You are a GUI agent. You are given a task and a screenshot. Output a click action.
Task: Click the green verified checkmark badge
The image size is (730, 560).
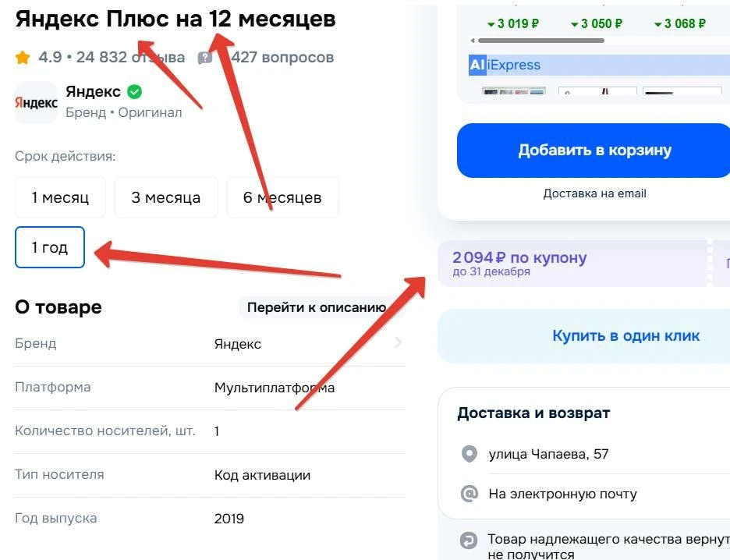[x=135, y=92]
